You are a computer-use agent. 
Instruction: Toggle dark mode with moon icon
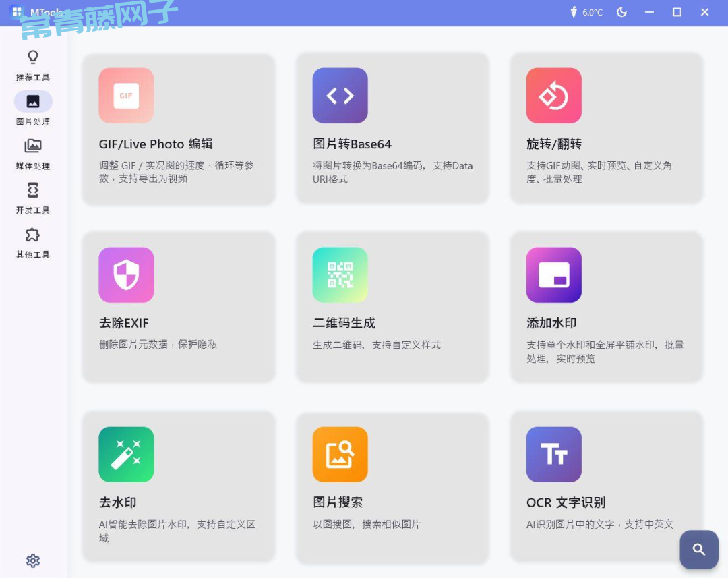point(621,12)
